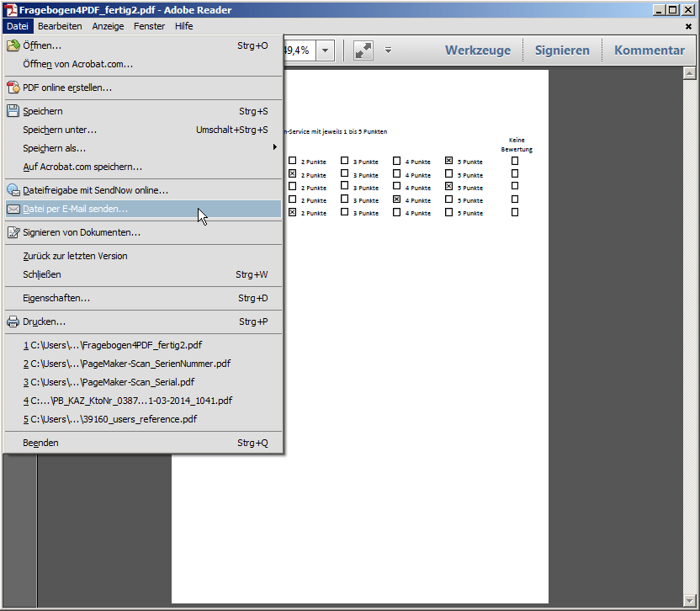
Task: Choose Beenden to quit Adobe Reader
Action: (x=143, y=443)
